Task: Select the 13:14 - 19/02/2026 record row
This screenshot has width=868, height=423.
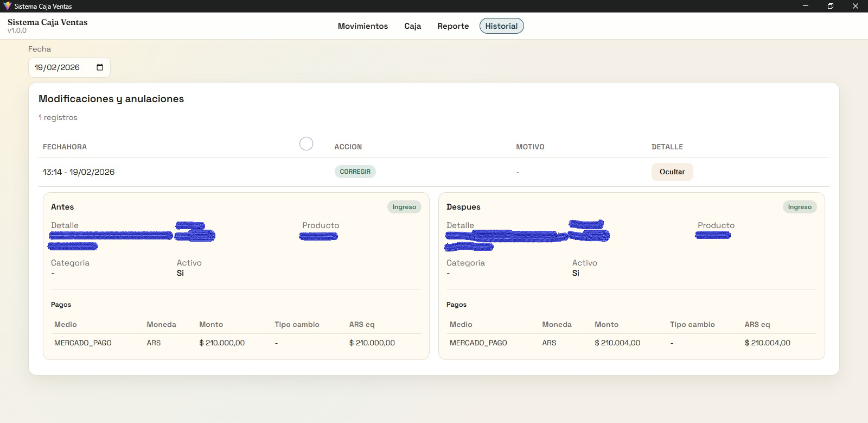Action: [x=79, y=172]
